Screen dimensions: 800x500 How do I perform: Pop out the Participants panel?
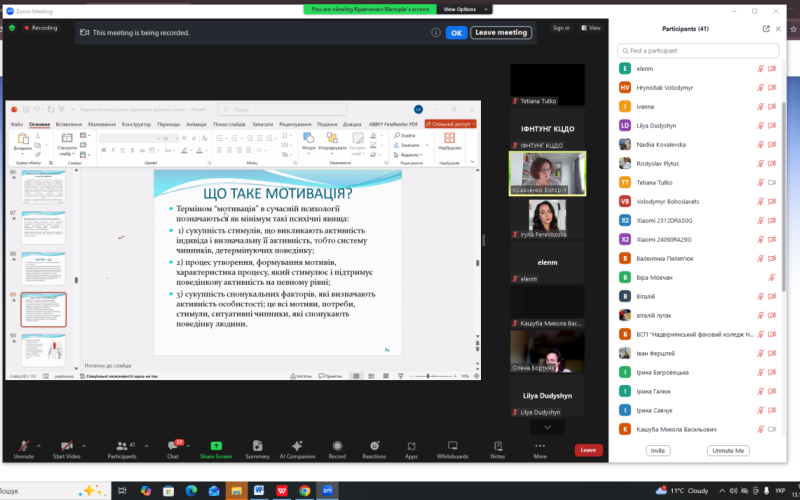[766, 29]
